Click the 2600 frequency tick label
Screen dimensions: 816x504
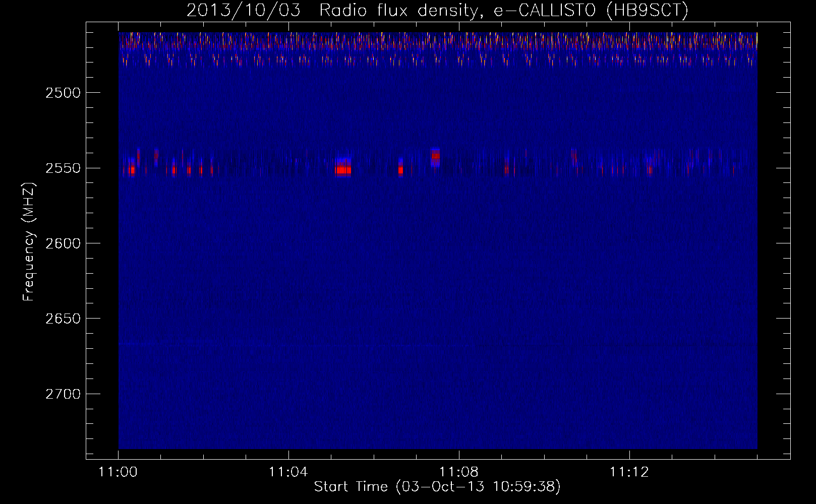pos(63,243)
